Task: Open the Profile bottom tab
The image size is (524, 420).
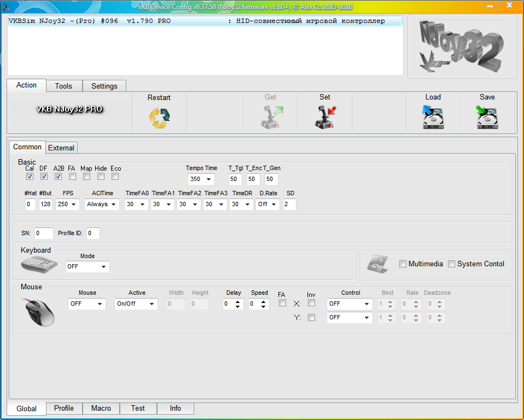Action: click(x=64, y=409)
